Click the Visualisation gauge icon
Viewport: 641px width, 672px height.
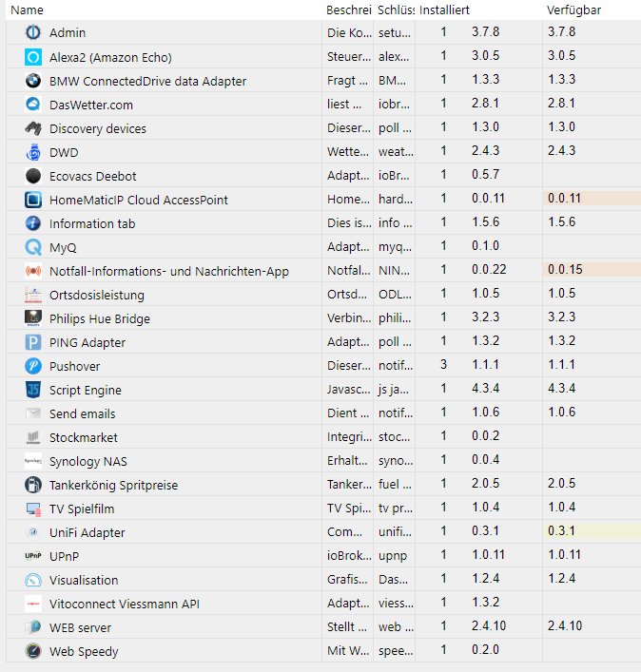(x=33, y=581)
